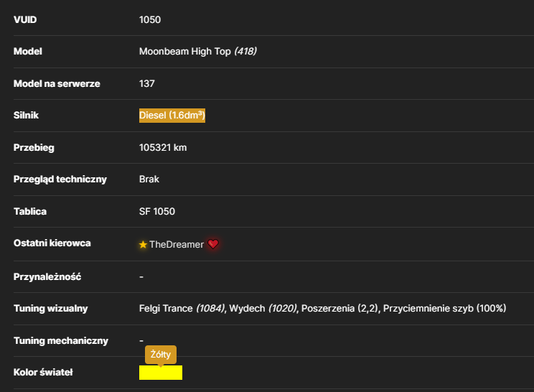Click the server model number 137

pyautogui.click(x=147, y=84)
